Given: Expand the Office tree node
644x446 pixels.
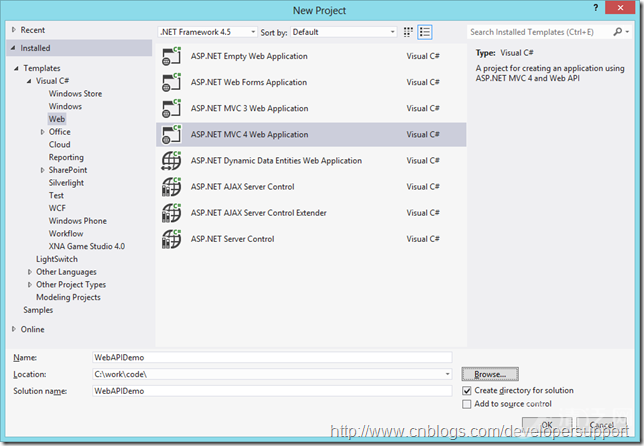Looking at the screenshot, I should 42,132.
